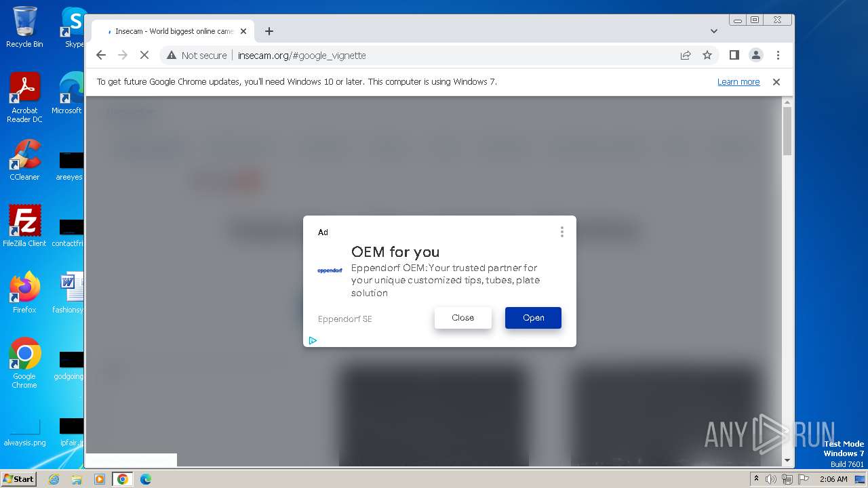Open media player from taskbar
Image resolution: width=868 pixels, height=488 pixels.
click(100, 479)
